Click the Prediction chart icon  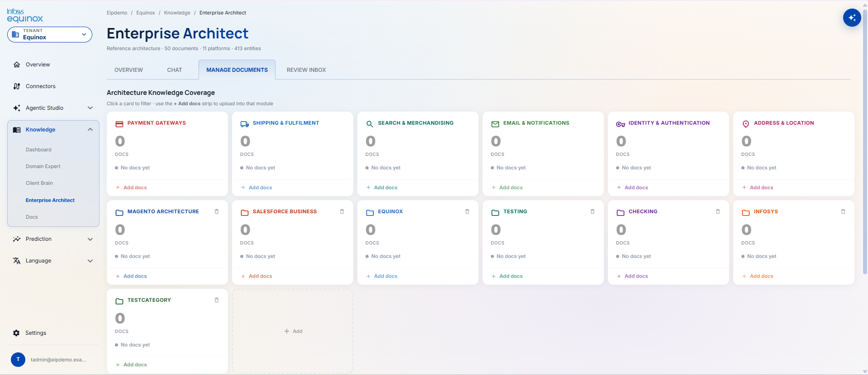tap(17, 239)
